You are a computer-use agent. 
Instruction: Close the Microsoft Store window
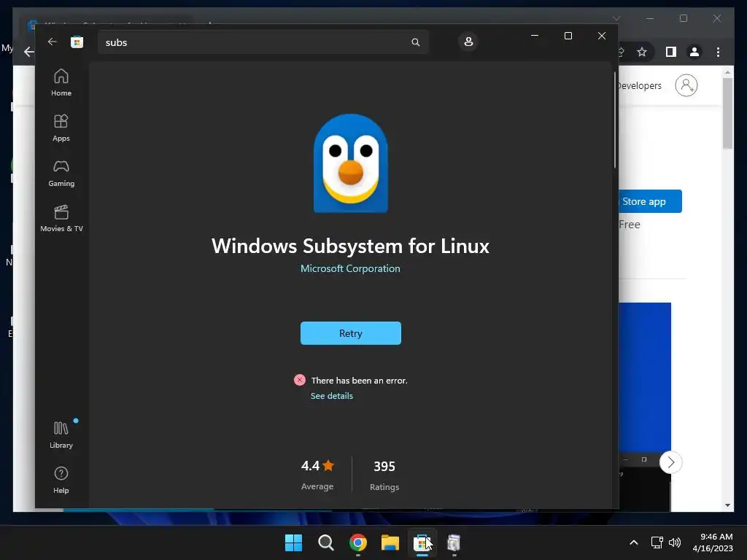(602, 36)
